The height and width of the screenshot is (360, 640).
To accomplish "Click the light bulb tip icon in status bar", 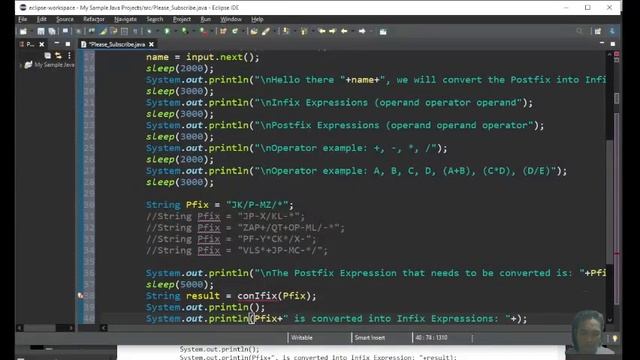I will (x=615, y=338).
